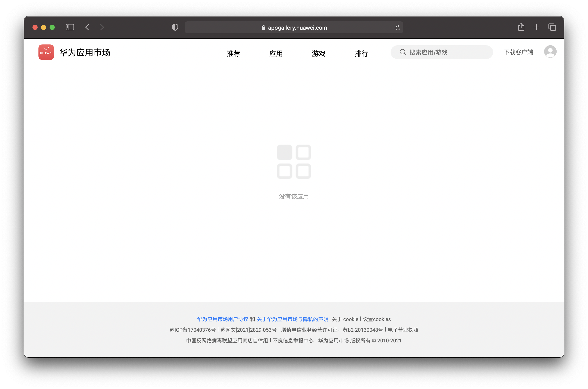The height and width of the screenshot is (389, 588).
Task: Open the 推荐 navigation tab
Action: (233, 53)
